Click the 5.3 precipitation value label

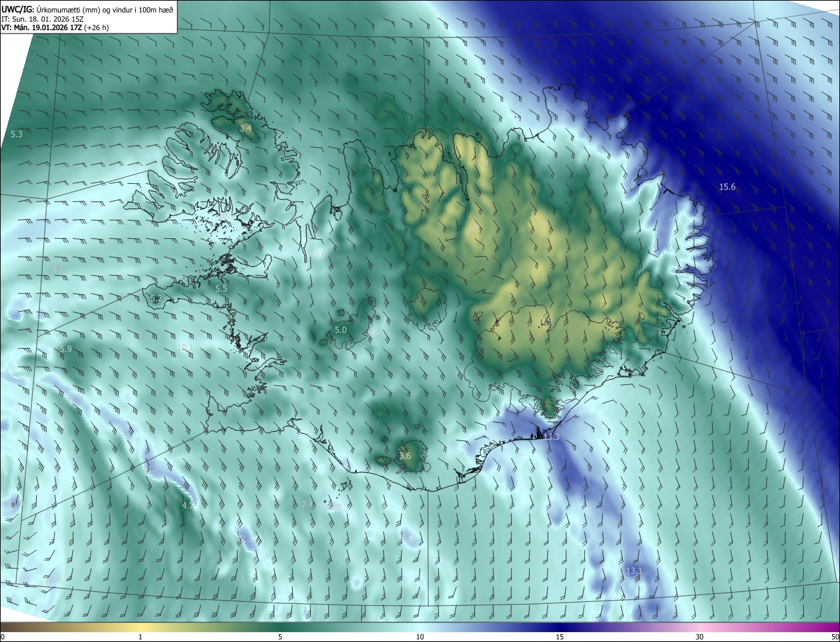[x=16, y=134]
